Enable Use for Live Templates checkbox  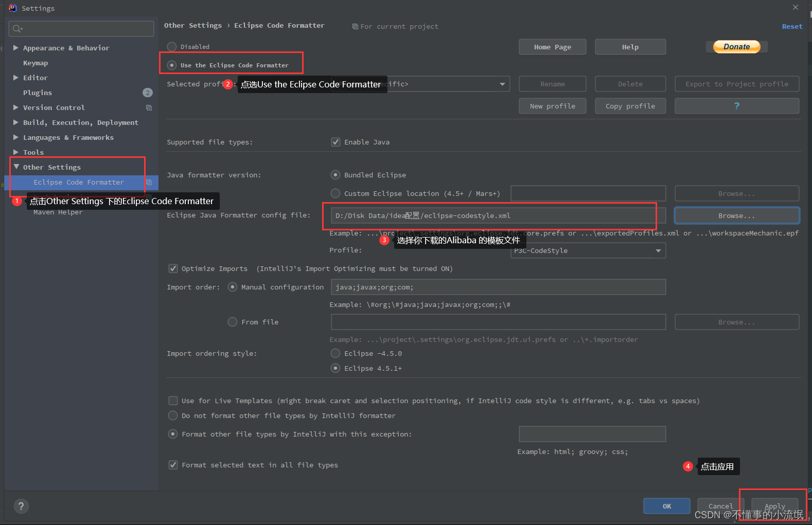coord(173,401)
